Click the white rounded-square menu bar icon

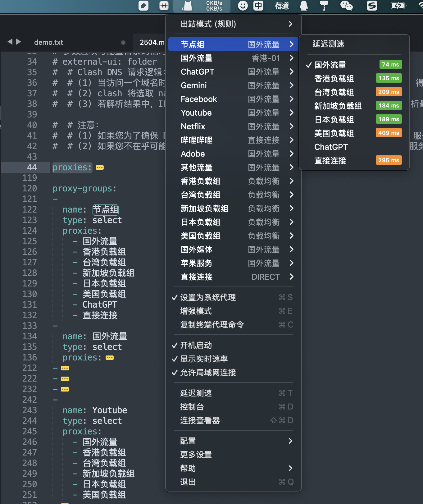pyautogui.click(x=143, y=6)
